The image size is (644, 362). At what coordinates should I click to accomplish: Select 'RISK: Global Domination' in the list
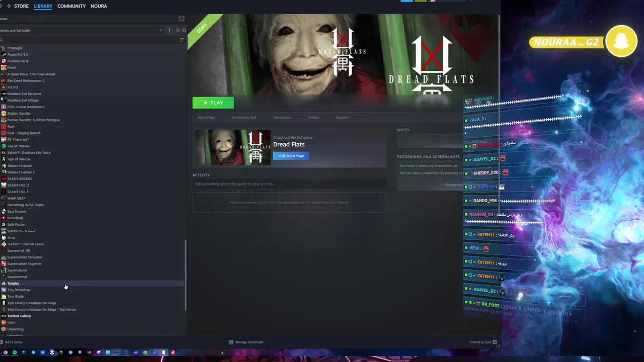click(26, 107)
